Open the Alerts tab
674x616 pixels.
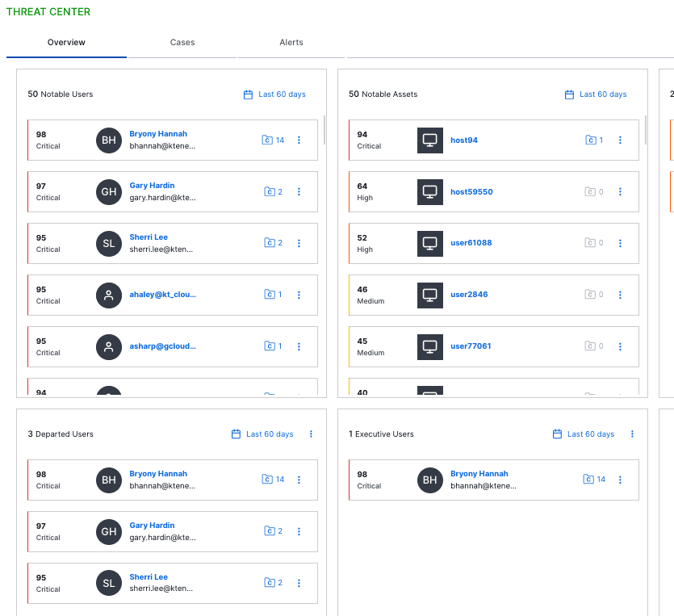[291, 42]
